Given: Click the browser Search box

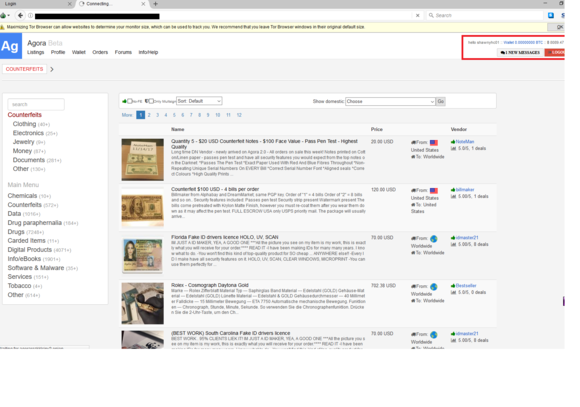Looking at the screenshot, I should click(x=485, y=16).
